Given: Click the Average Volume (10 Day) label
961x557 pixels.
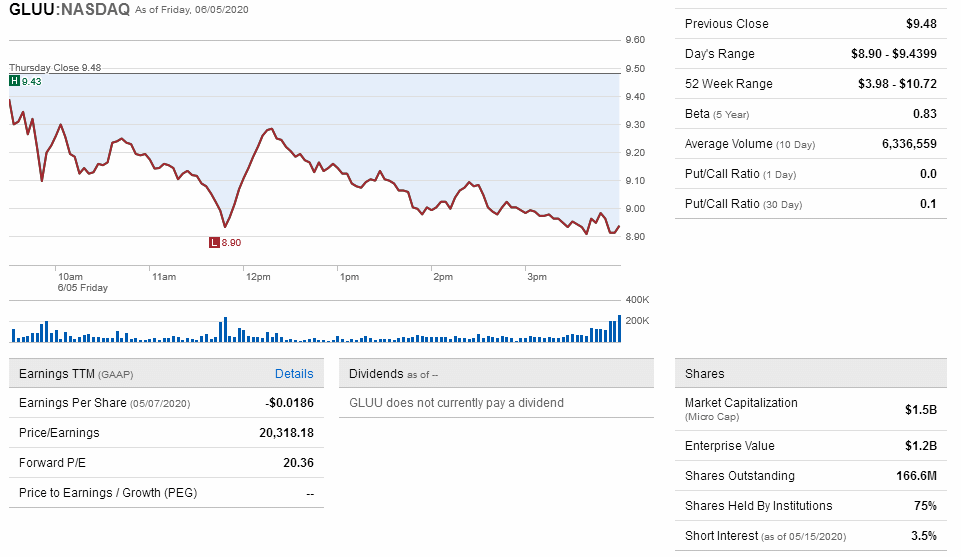Looking at the screenshot, I should click(750, 144).
